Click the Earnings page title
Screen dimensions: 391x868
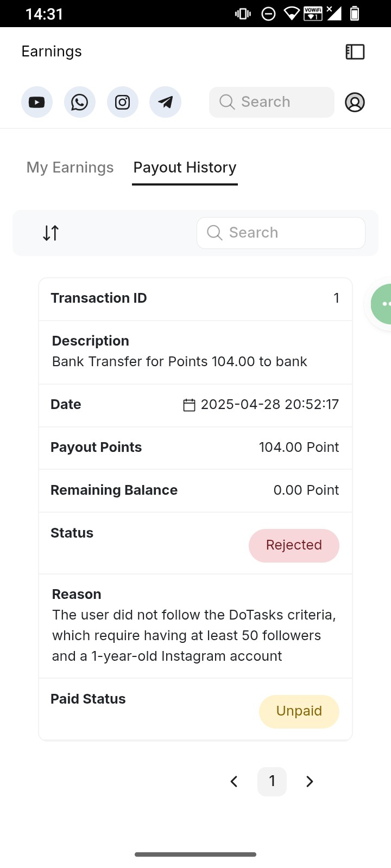52,52
